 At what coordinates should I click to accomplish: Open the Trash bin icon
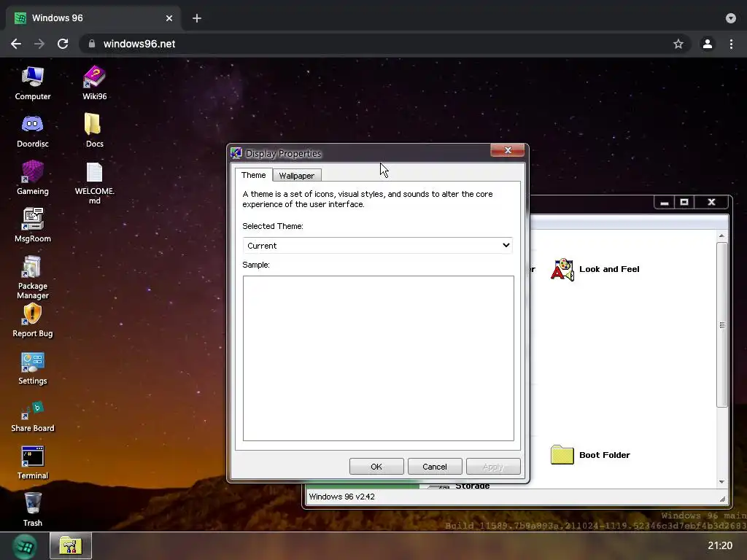pyautogui.click(x=32, y=510)
